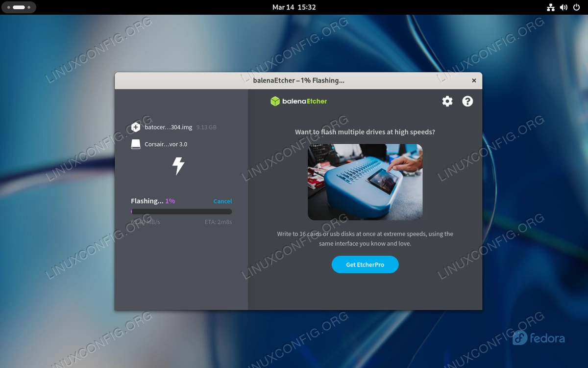Select Corsair…vor 3.0 drive name

(x=166, y=144)
